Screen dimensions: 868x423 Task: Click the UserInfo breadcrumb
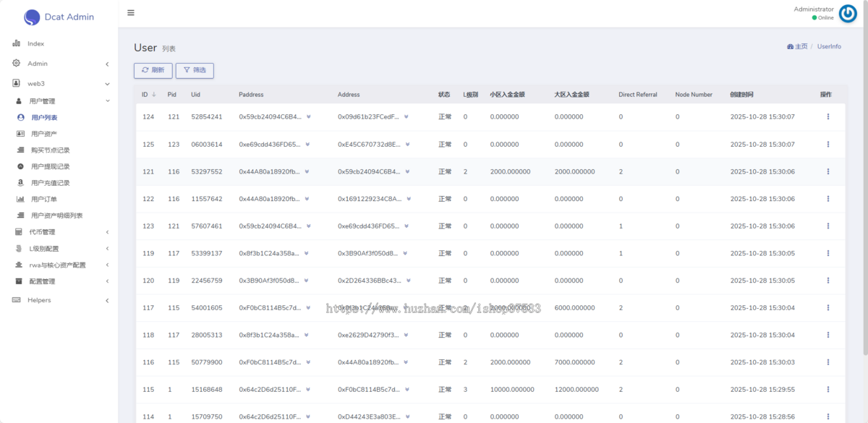tap(829, 46)
